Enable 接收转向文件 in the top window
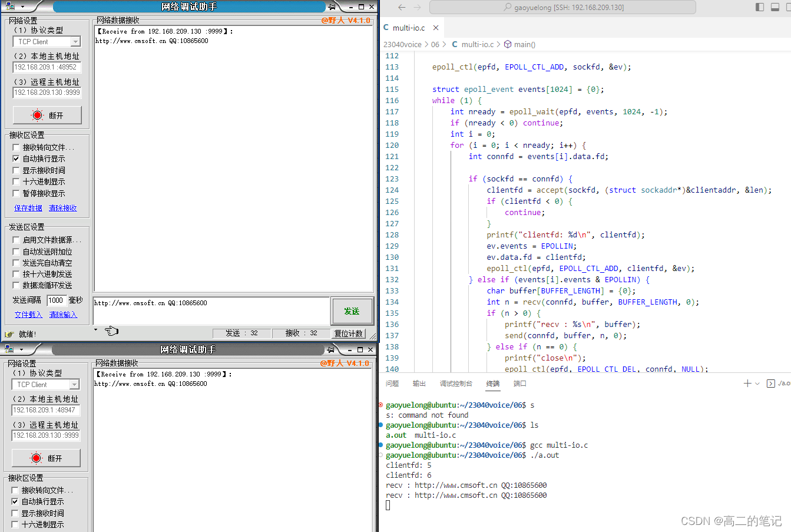 coord(16,147)
